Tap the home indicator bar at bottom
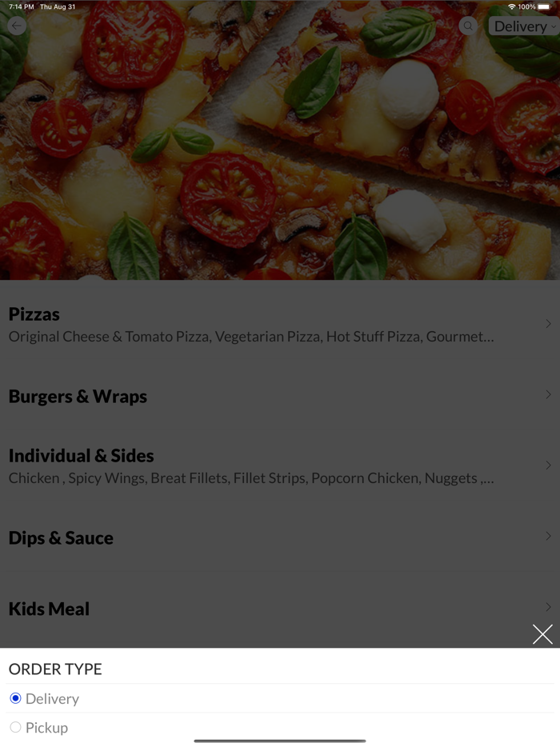 280,738
